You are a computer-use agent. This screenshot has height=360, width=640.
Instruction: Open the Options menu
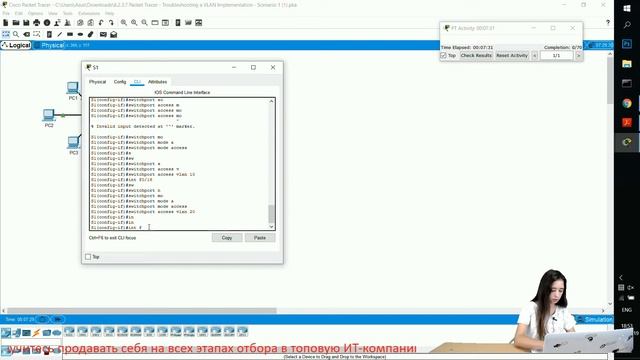tap(36, 13)
